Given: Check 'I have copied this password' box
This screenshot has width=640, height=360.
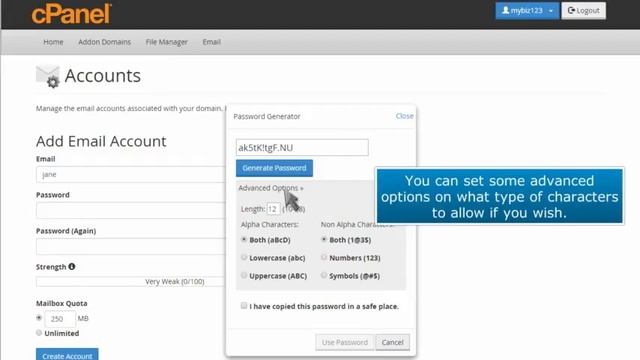Looking at the screenshot, I should coord(244,306).
